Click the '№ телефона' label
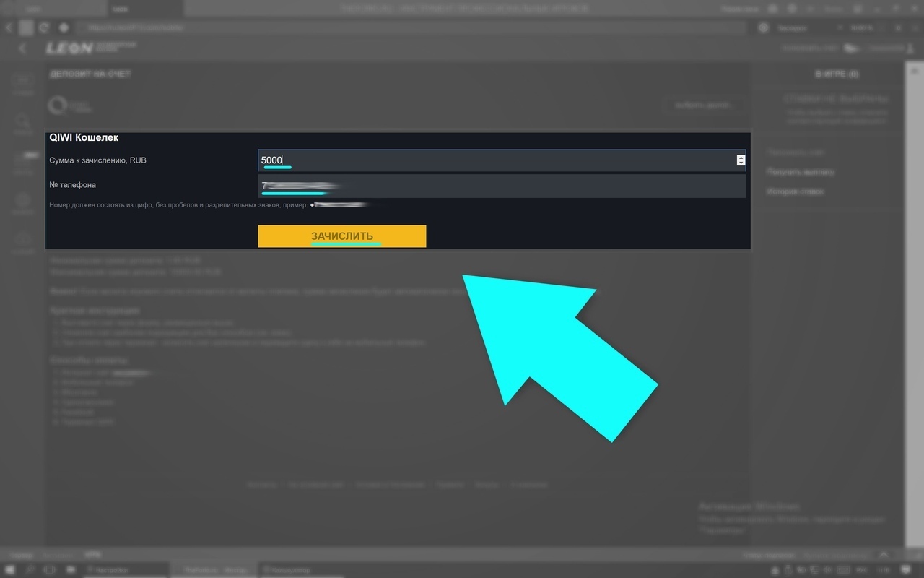Image resolution: width=924 pixels, height=578 pixels. (x=72, y=185)
